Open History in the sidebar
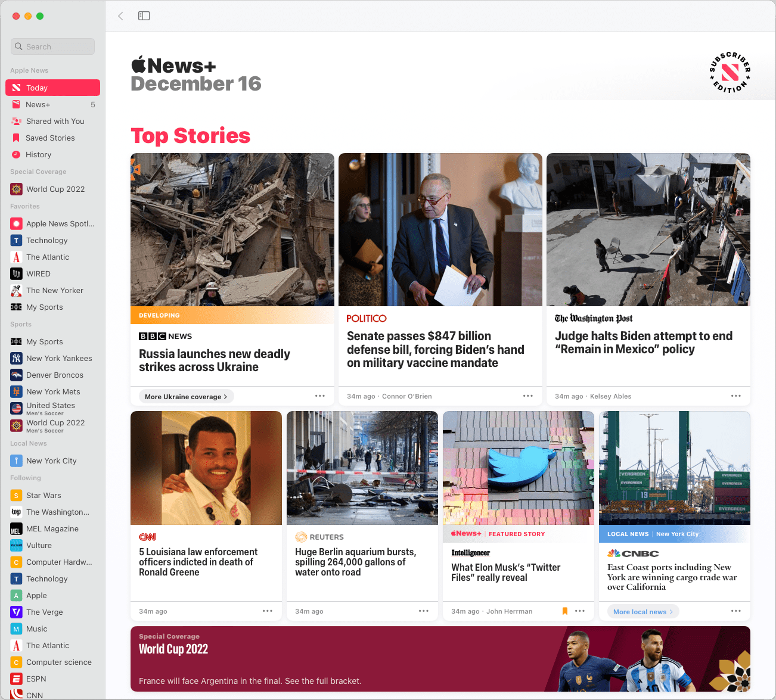776x700 pixels. (x=52, y=154)
